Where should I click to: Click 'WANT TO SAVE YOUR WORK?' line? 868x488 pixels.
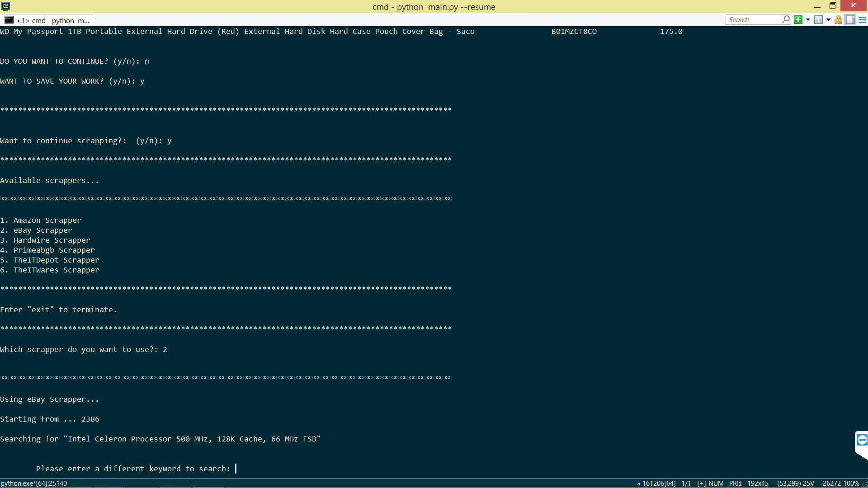click(x=72, y=81)
